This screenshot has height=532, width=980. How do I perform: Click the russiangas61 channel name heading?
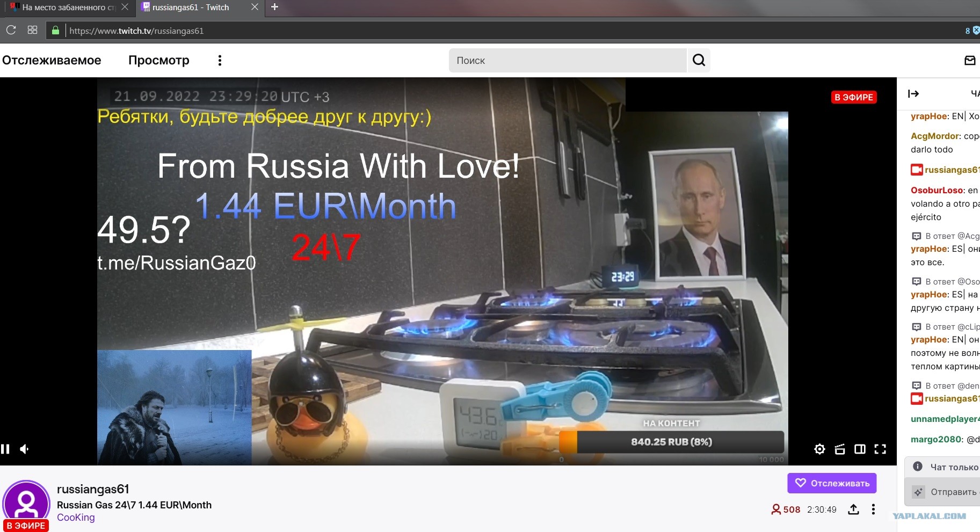point(93,489)
